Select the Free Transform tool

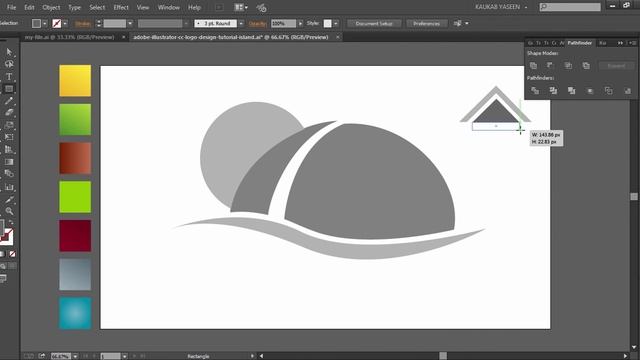point(9,137)
